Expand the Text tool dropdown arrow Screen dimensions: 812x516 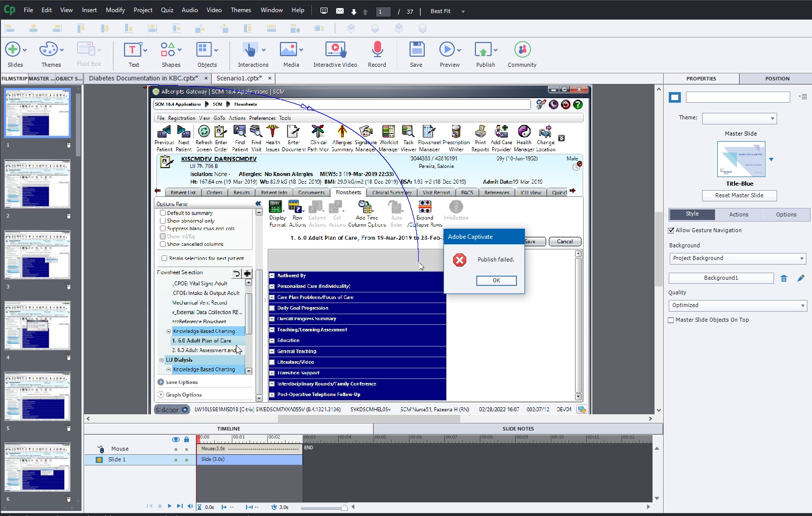[x=145, y=50]
